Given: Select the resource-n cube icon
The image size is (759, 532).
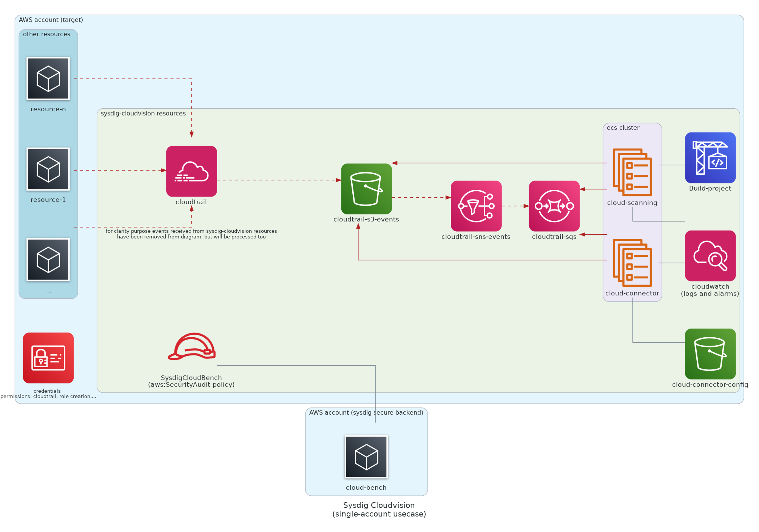Looking at the screenshot, I should coord(48,78).
